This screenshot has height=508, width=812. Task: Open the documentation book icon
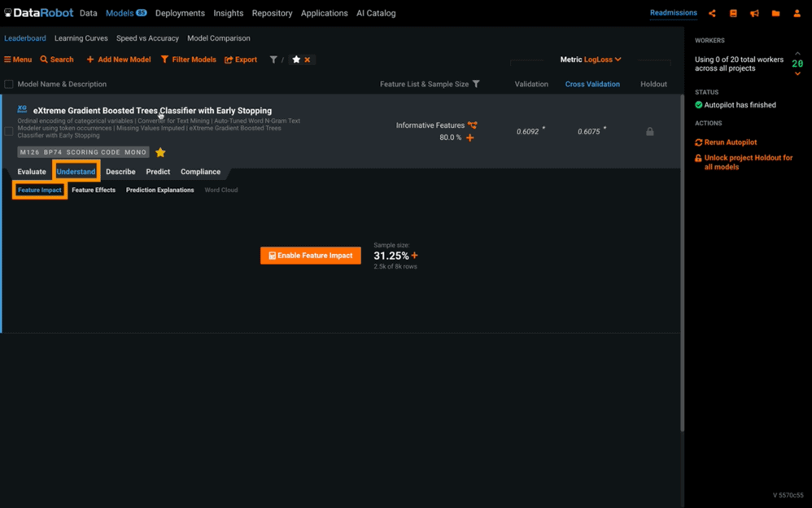point(733,14)
